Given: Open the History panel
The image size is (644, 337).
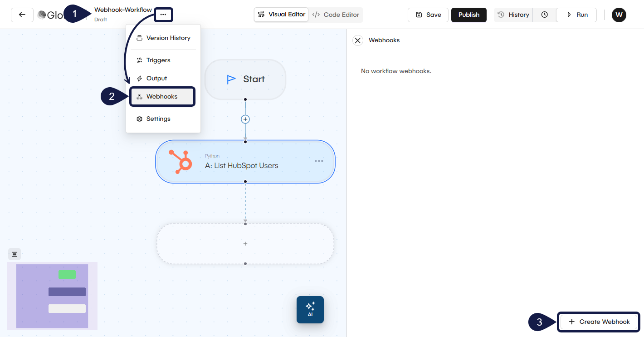Looking at the screenshot, I should tap(513, 15).
